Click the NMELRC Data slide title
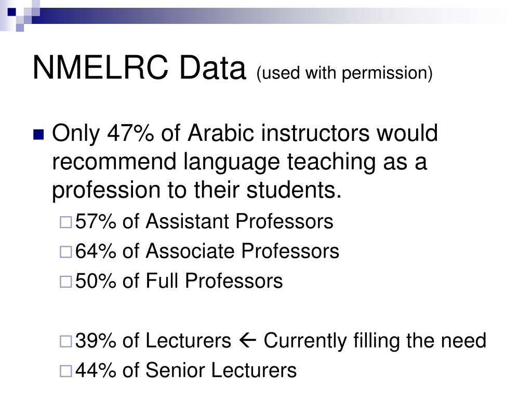Screen dimensions: 532x399 pyautogui.click(x=139, y=68)
